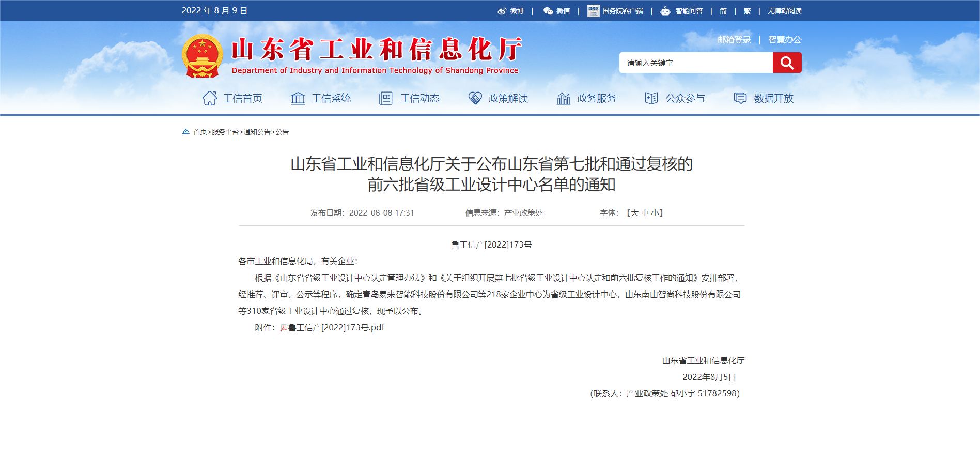Switch to Simplified Chinese (简)
This screenshot has height=459, width=980.
[723, 11]
